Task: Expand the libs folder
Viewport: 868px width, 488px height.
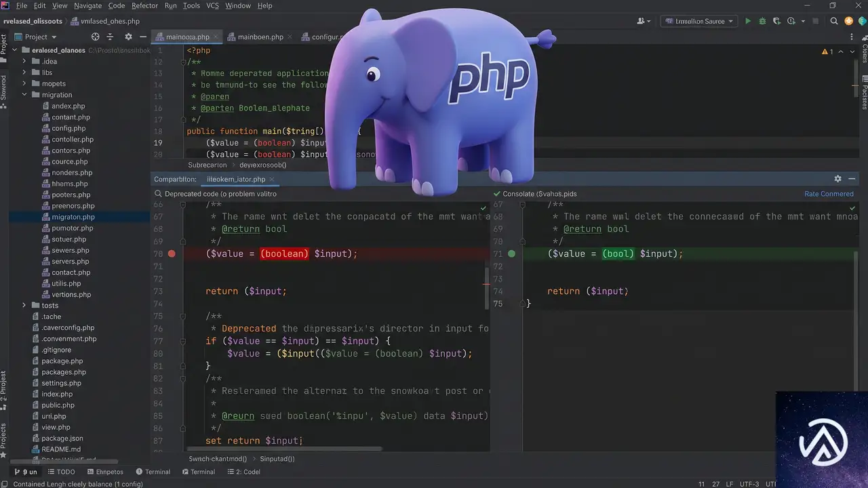Action: (x=24, y=73)
